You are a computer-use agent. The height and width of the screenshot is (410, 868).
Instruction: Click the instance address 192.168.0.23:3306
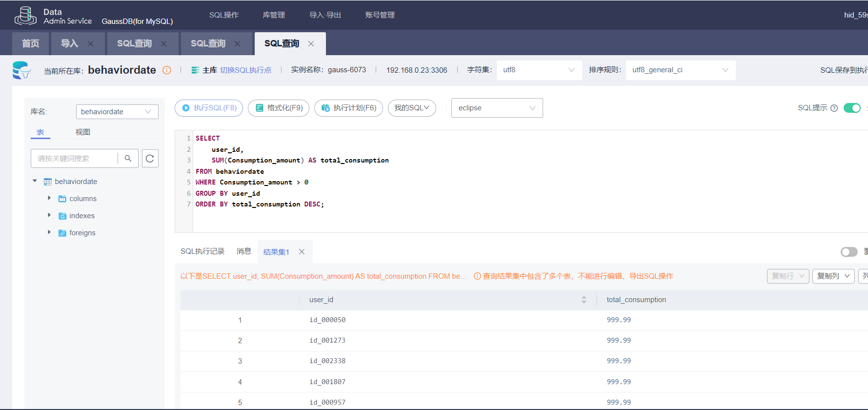417,70
